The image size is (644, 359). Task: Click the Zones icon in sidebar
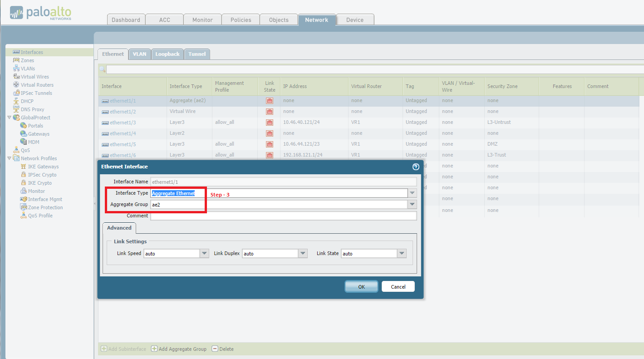pyautogui.click(x=16, y=60)
